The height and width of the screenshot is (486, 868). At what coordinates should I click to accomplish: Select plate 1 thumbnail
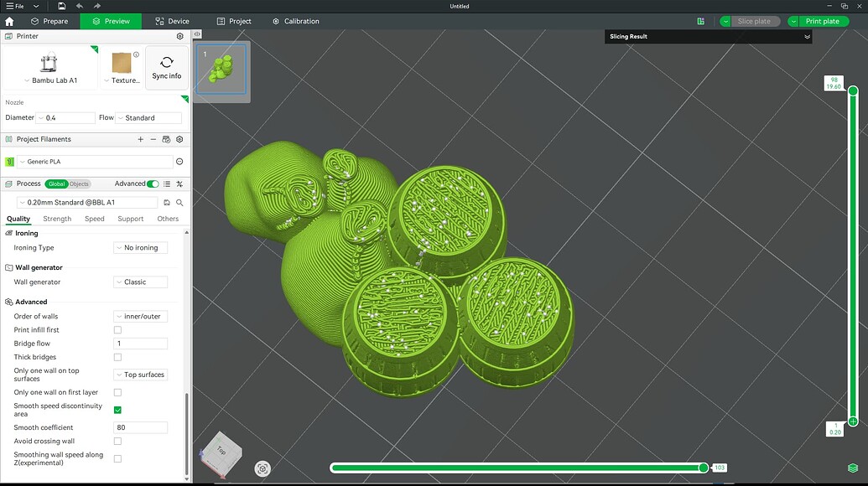[221, 70]
